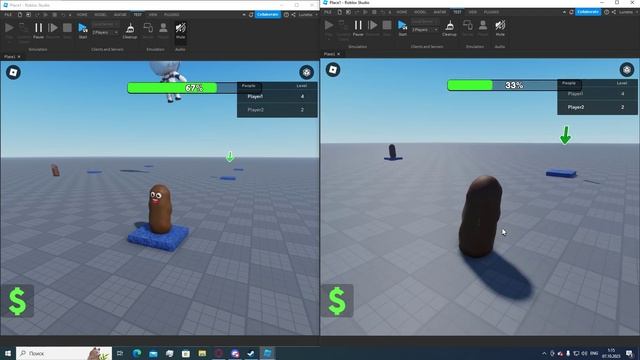Stop the test in right Studio window
This screenshot has width=640, height=360.
pos(387,28)
